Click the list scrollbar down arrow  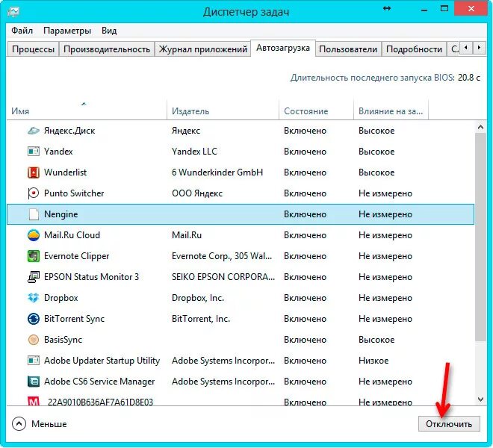[480, 399]
